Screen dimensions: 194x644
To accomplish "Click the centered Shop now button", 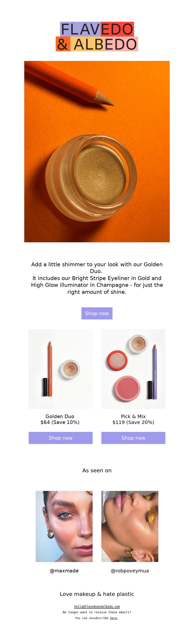I will click(97, 313).
